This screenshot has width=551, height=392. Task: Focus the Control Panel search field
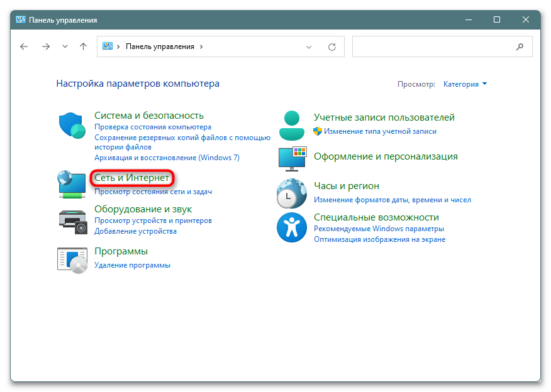tap(442, 46)
